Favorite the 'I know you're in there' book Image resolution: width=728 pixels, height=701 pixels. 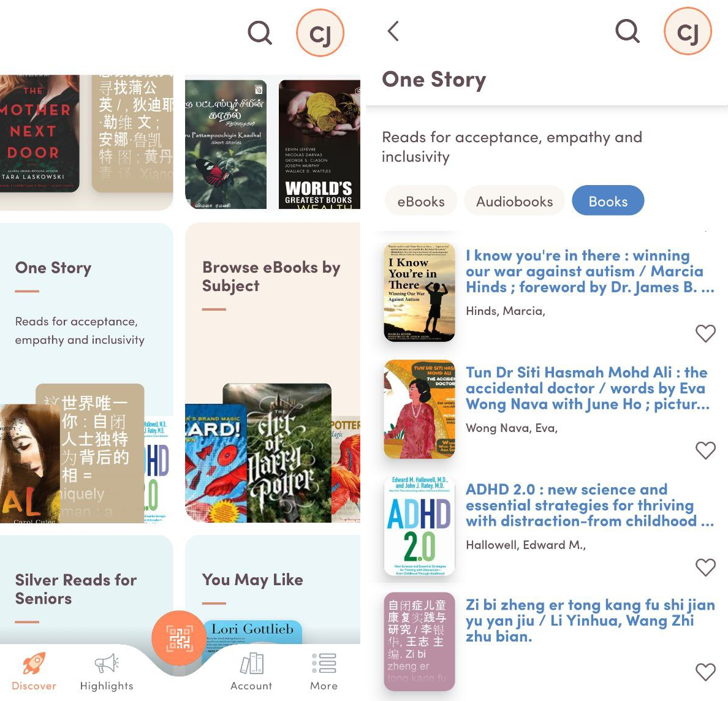[x=705, y=333]
